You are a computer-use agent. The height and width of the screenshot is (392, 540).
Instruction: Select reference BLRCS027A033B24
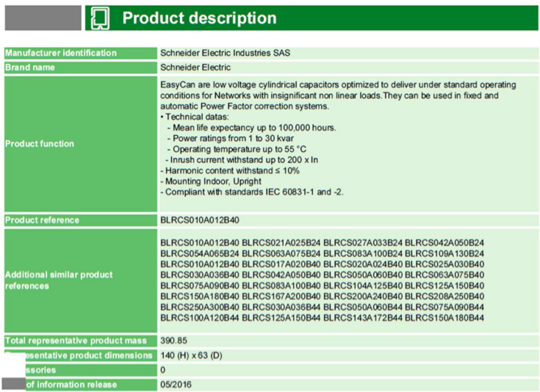pyautogui.click(x=363, y=243)
